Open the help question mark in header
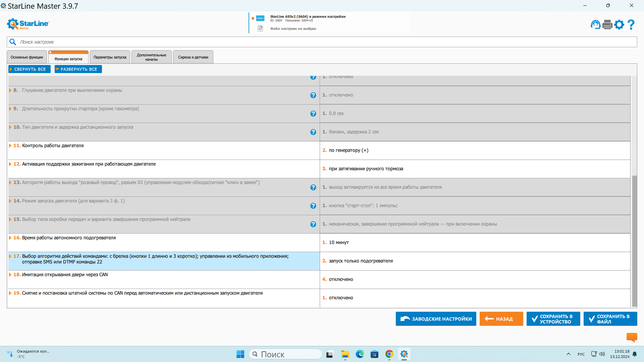Screen dimensions: 644x362 click(631, 24)
